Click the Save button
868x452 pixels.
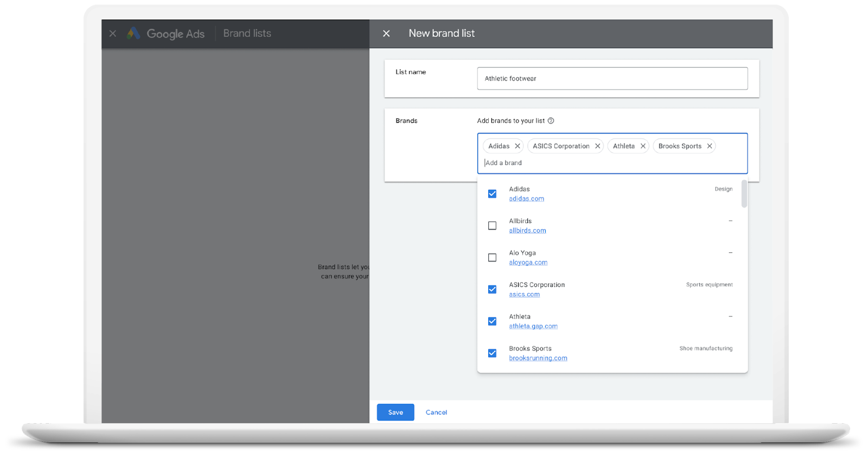click(x=395, y=412)
